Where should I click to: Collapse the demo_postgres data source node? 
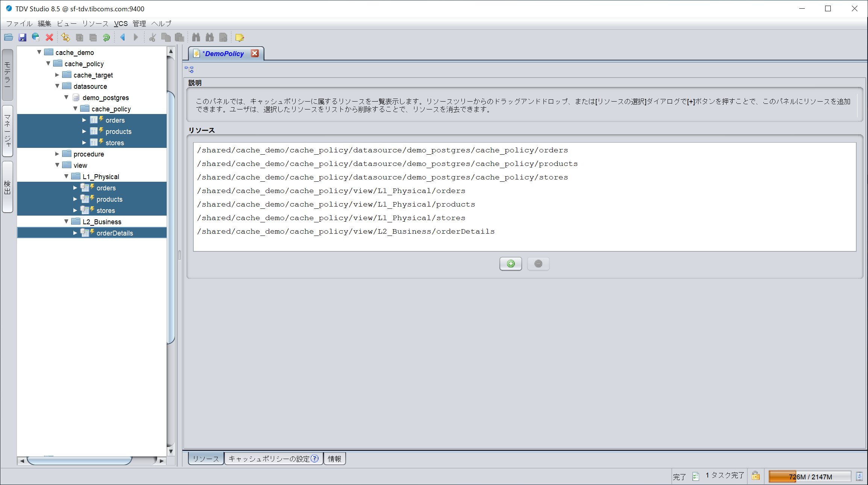pyautogui.click(x=66, y=97)
